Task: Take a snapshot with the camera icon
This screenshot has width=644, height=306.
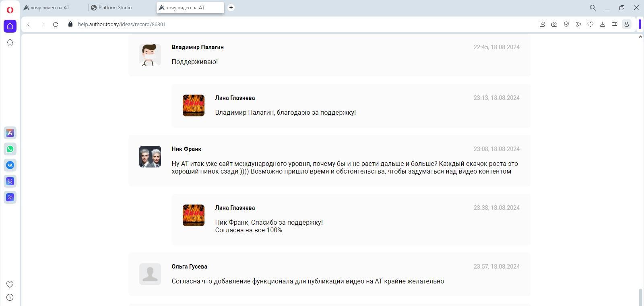Action: (554, 24)
